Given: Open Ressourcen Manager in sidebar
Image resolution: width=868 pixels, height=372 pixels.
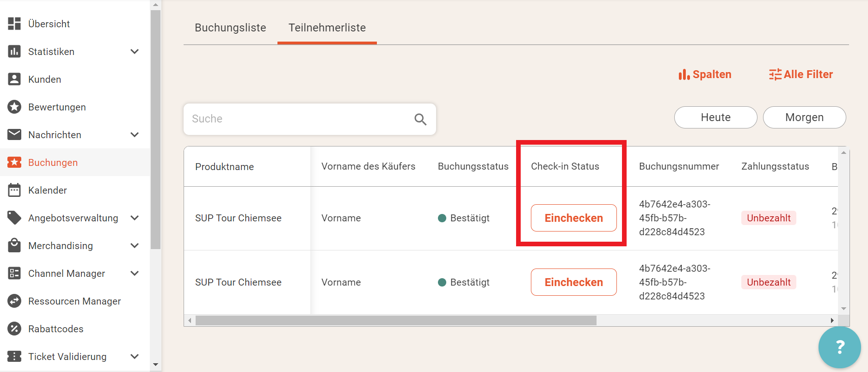Looking at the screenshot, I should 75,301.
